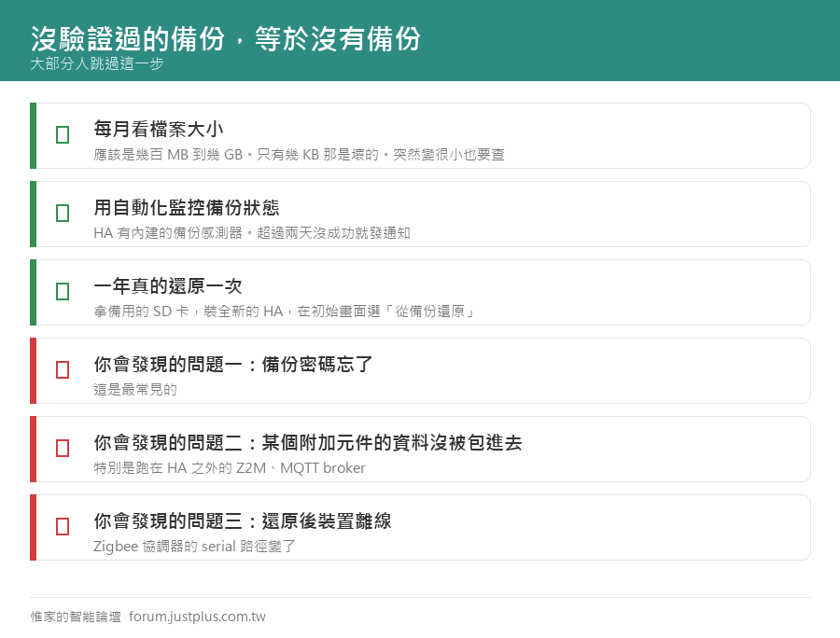The width and height of the screenshot is (840, 638).
Task: Toggle the 一年真的還原一次 checkbox
Action: tap(63, 291)
